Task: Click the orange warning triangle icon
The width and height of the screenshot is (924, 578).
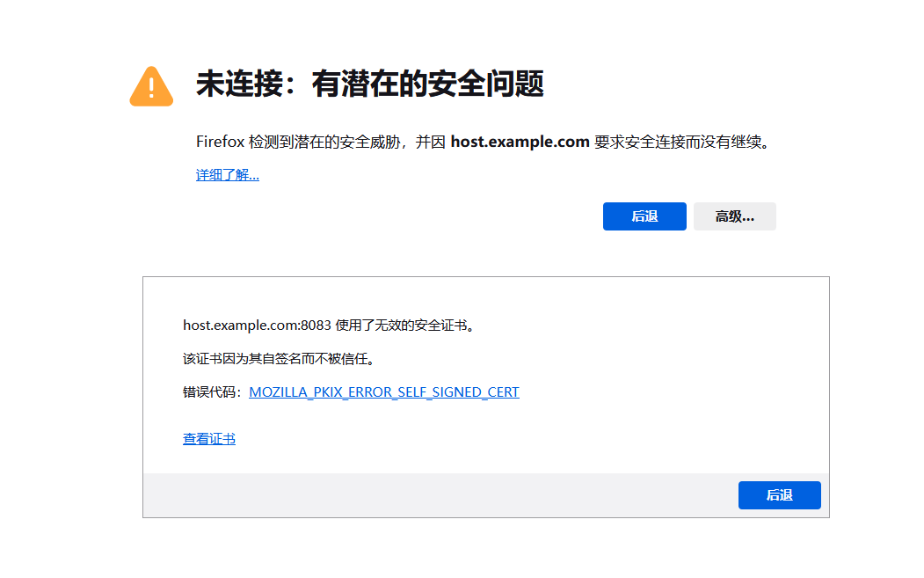Action: 151,87
